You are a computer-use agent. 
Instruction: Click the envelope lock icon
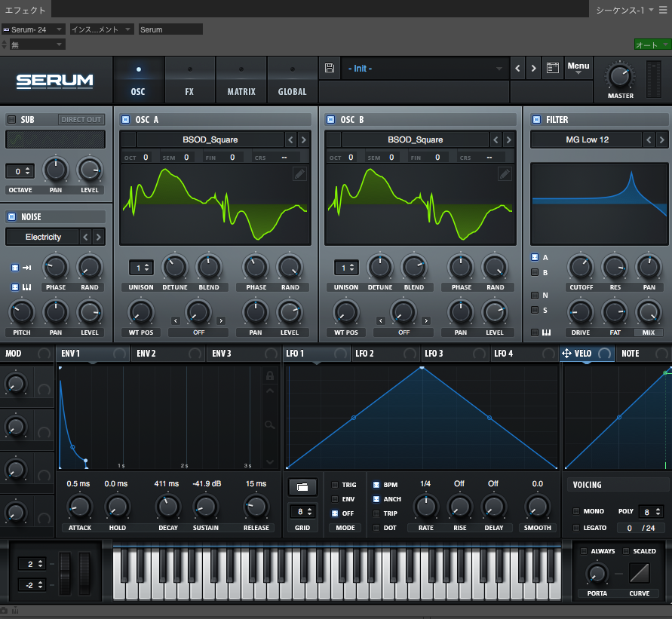(269, 375)
